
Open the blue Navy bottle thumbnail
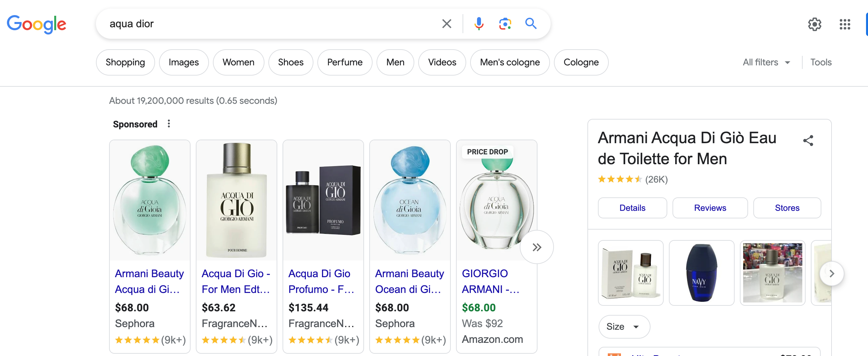[701, 273]
